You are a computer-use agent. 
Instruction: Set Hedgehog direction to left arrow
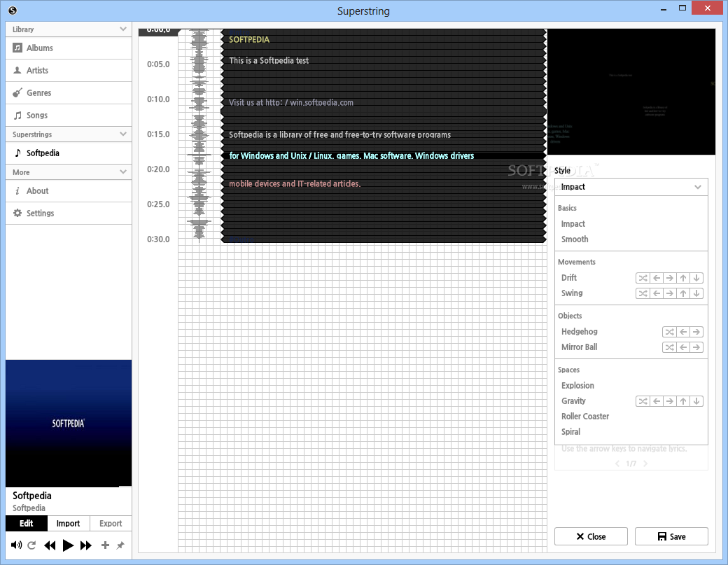683,332
